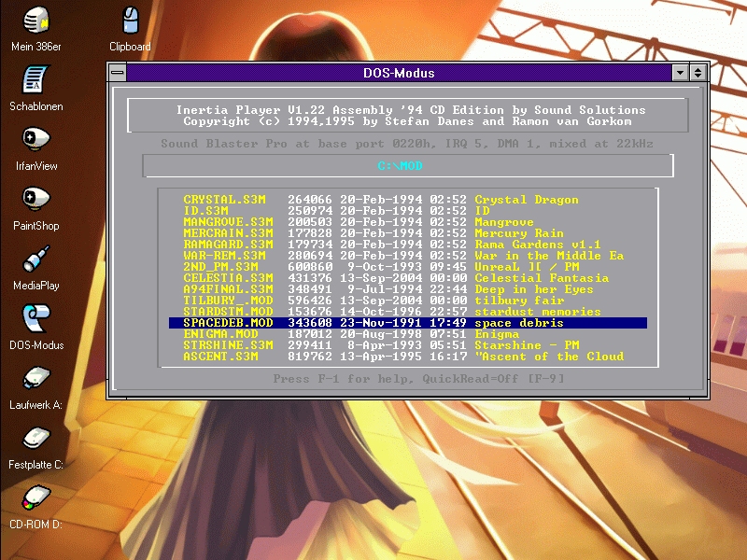The height and width of the screenshot is (560, 747).
Task: Minimize the DOS-Modus window with the down arrow
Action: (681, 73)
